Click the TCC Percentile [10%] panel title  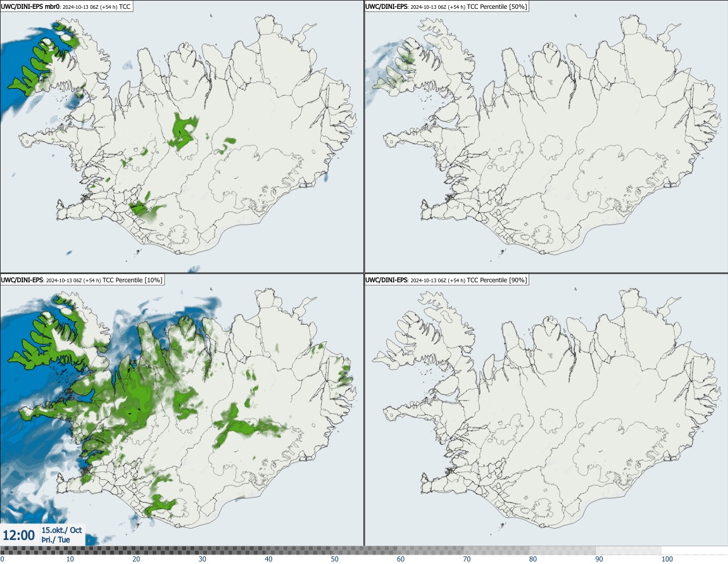[x=82, y=280]
